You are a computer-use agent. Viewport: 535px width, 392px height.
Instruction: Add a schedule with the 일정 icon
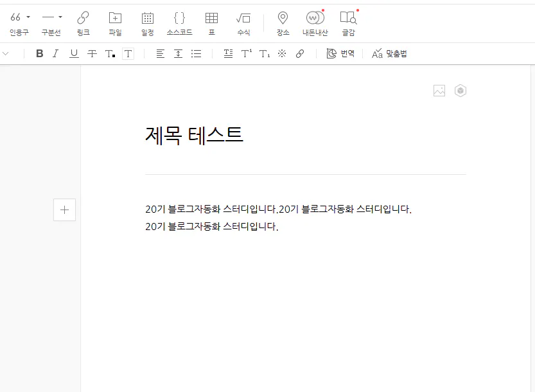pos(148,23)
